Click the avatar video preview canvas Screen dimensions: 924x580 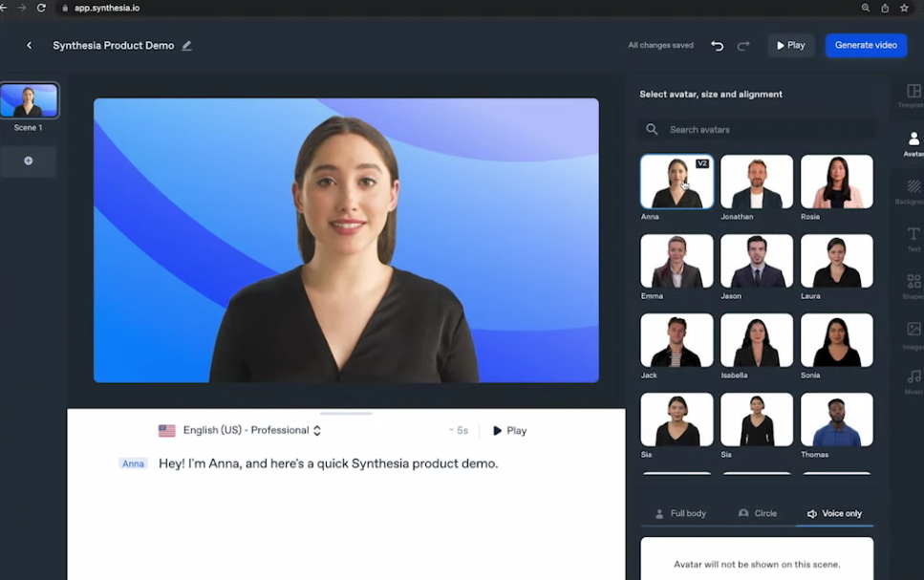pyautogui.click(x=346, y=240)
